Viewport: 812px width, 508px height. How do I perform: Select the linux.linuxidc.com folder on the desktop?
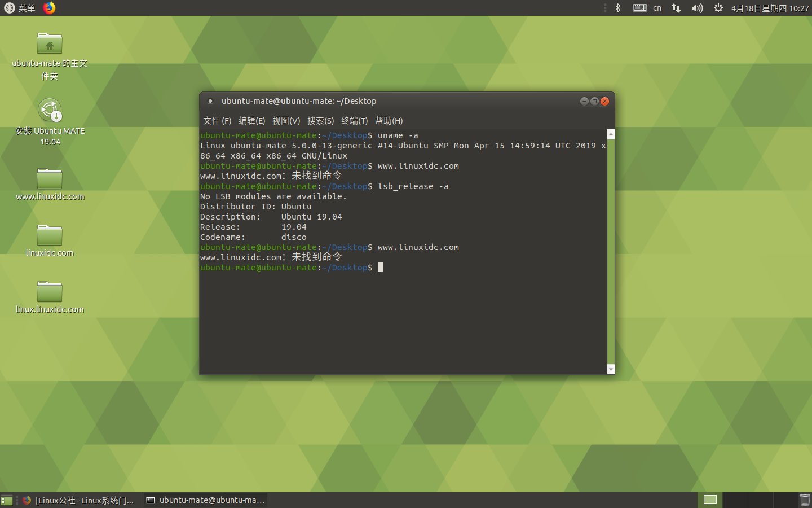pyautogui.click(x=50, y=297)
